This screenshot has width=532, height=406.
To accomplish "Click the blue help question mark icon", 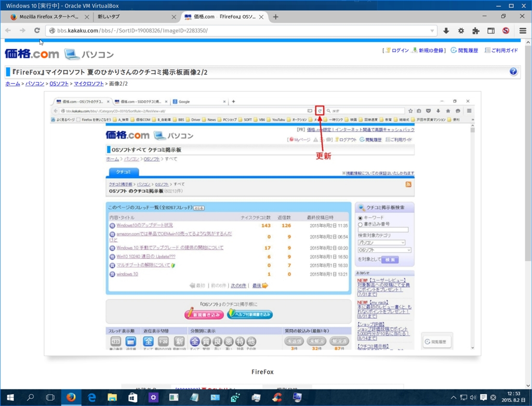I will [x=513, y=72].
